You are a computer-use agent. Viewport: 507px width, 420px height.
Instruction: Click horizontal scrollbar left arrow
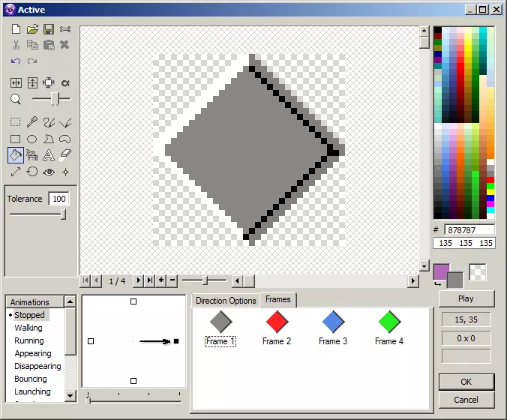tap(237, 281)
